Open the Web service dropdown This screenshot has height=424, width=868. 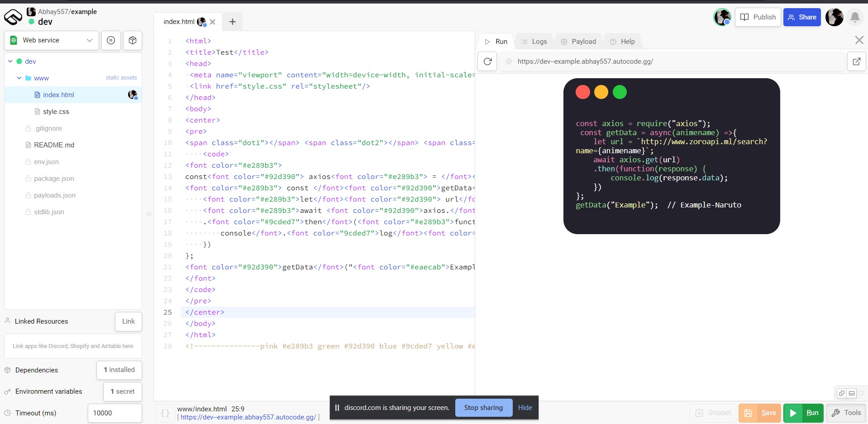(52, 40)
